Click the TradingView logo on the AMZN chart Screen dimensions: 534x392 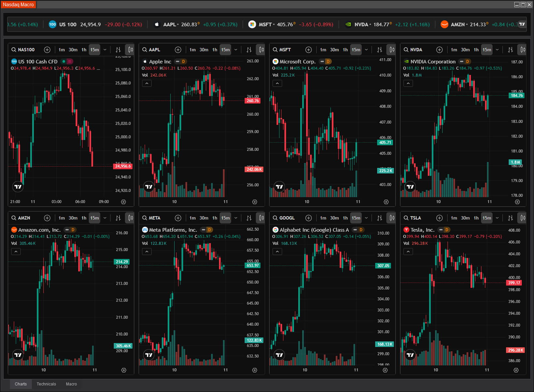[x=18, y=355]
